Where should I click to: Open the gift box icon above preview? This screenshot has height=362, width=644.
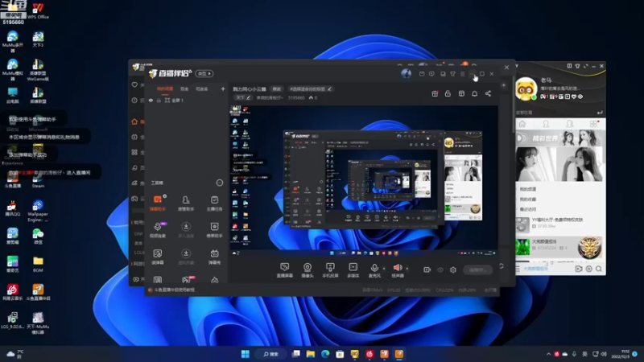[435, 93]
